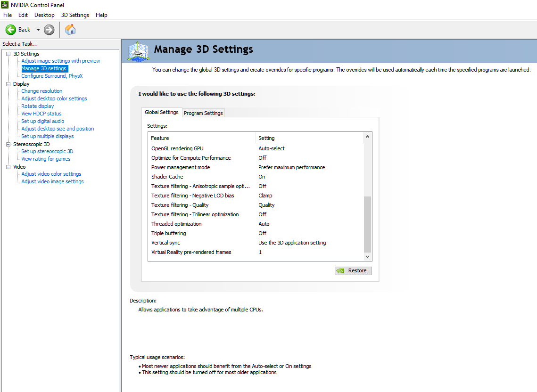Select Texture filtering - Negative LOD bias
The height and width of the screenshot is (392, 537).
(256, 196)
